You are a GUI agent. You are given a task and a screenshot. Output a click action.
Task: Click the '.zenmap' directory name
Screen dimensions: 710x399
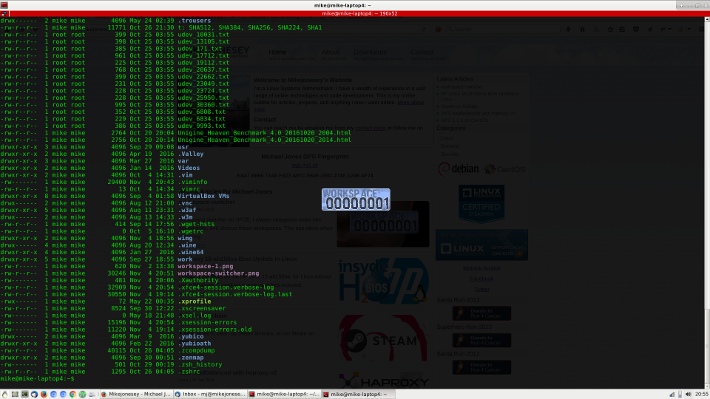pyautogui.click(x=191, y=358)
